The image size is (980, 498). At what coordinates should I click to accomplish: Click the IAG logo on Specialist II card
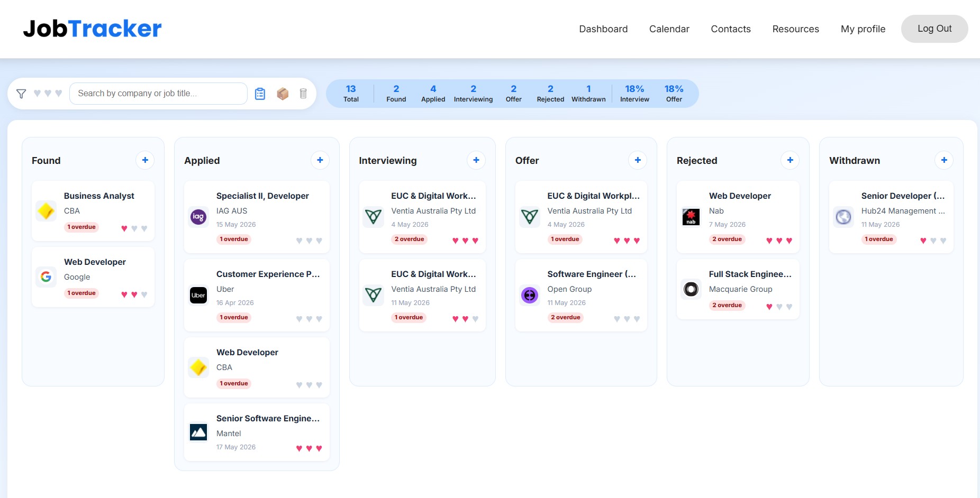[198, 217]
